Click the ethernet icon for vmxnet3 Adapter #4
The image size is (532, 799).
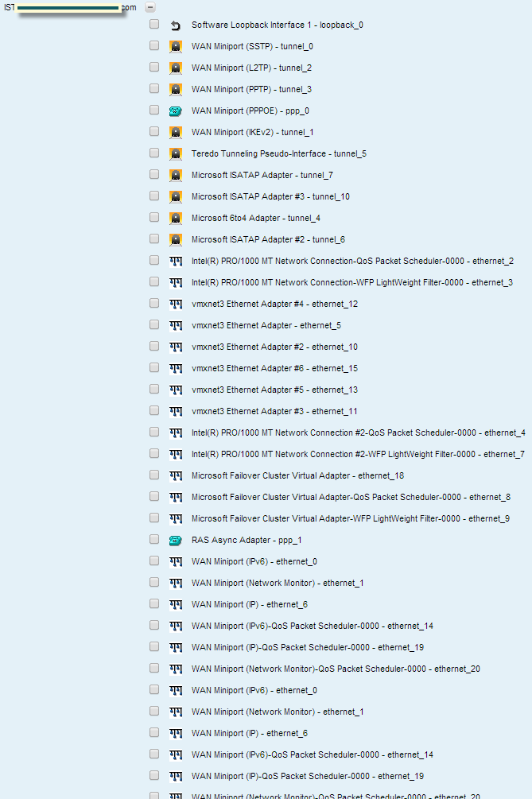click(x=176, y=304)
